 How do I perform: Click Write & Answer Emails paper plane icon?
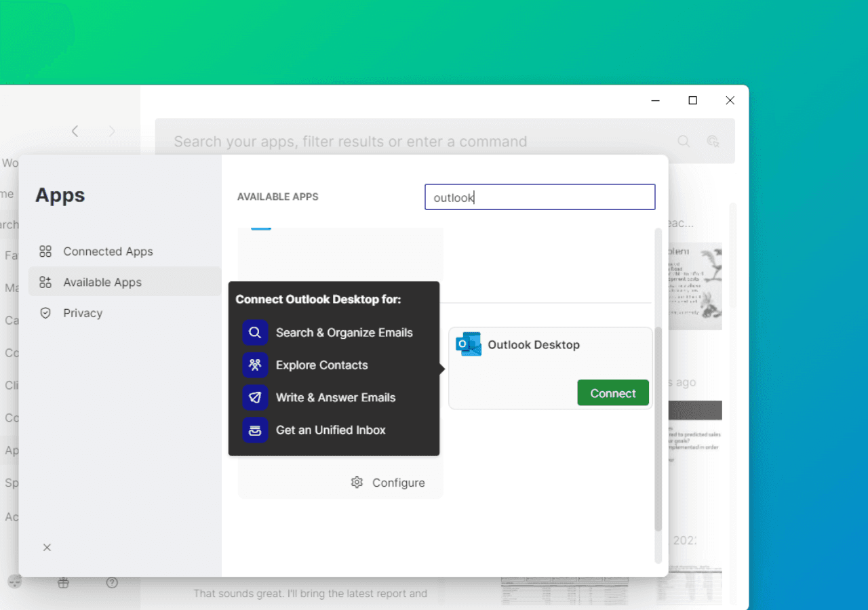255,397
